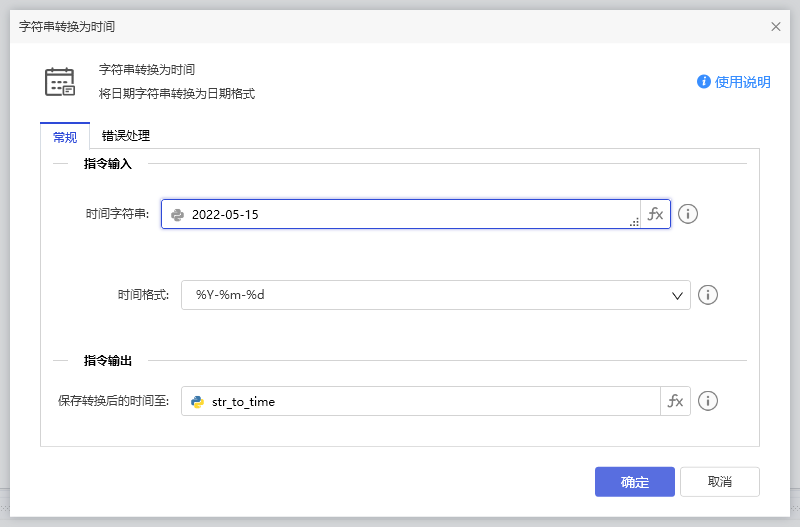This screenshot has height=527, width=800.
Task: Select the %Y-%m-%d format combo box
Action: [420, 295]
